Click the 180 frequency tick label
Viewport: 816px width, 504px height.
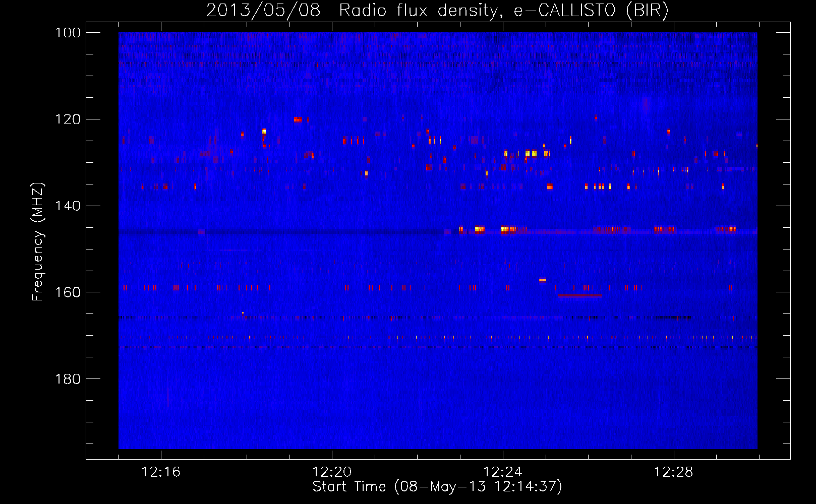pyautogui.click(x=68, y=379)
